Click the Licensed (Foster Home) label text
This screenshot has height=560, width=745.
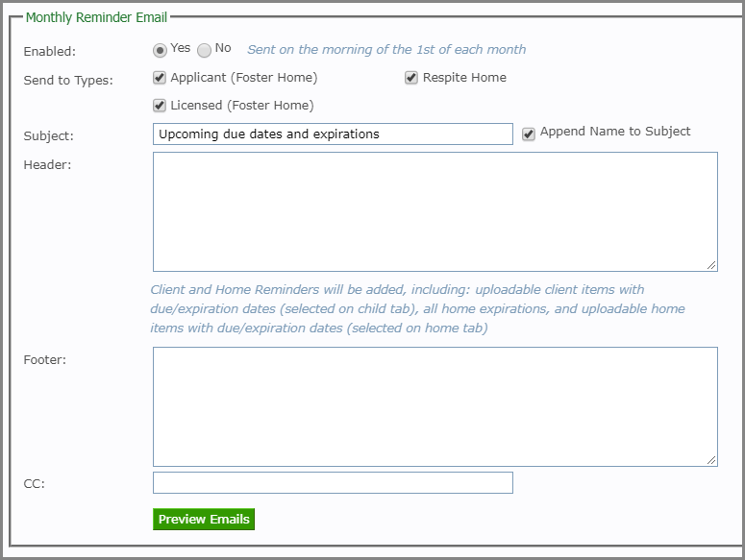pyautogui.click(x=242, y=106)
